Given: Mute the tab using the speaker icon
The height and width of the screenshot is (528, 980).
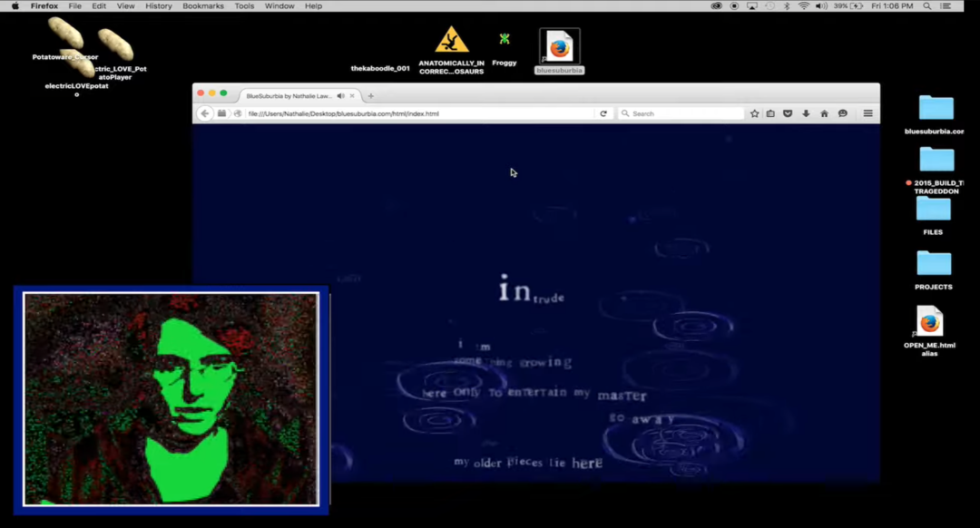Looking at the screenshot, I should pos(341,95).
